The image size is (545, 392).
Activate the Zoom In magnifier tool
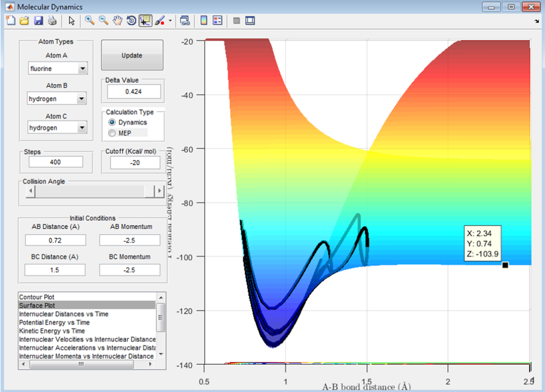point(90,21)
